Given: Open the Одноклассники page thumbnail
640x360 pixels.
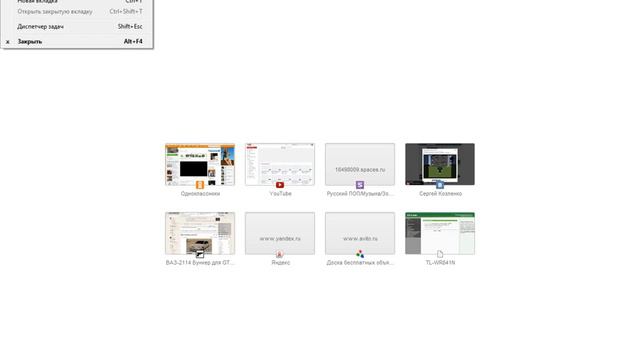Looking at the screenshot, I should (x=200, y=164).
